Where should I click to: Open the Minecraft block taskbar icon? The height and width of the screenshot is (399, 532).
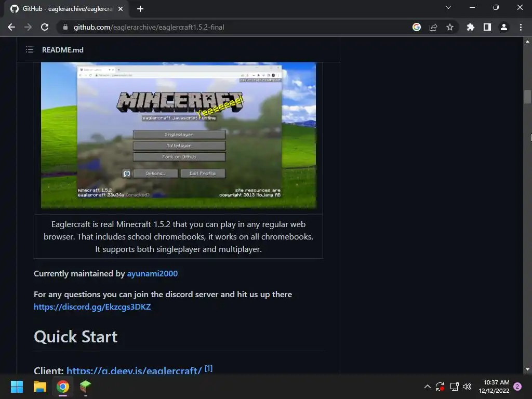point(86,387)
